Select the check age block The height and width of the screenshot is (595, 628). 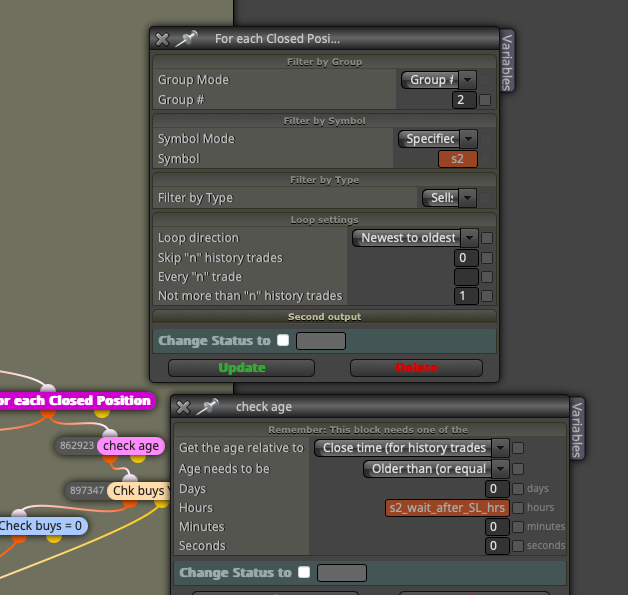tap(131, 446)
